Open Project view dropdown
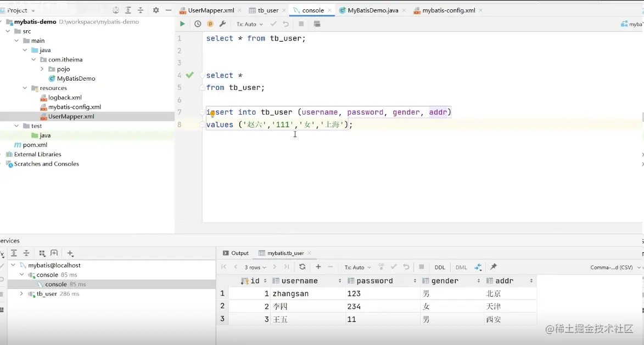Viewport: 644px width, 345px height. 20,10
